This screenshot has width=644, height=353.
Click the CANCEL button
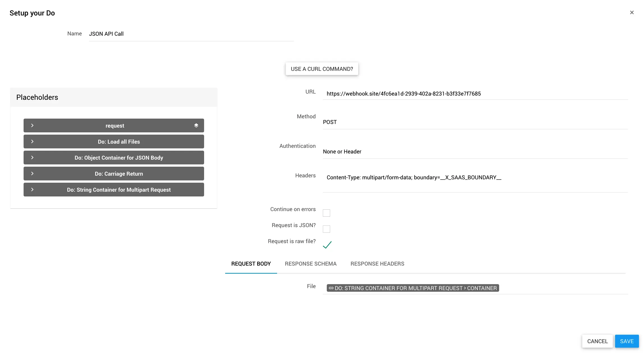coord(597,341)
